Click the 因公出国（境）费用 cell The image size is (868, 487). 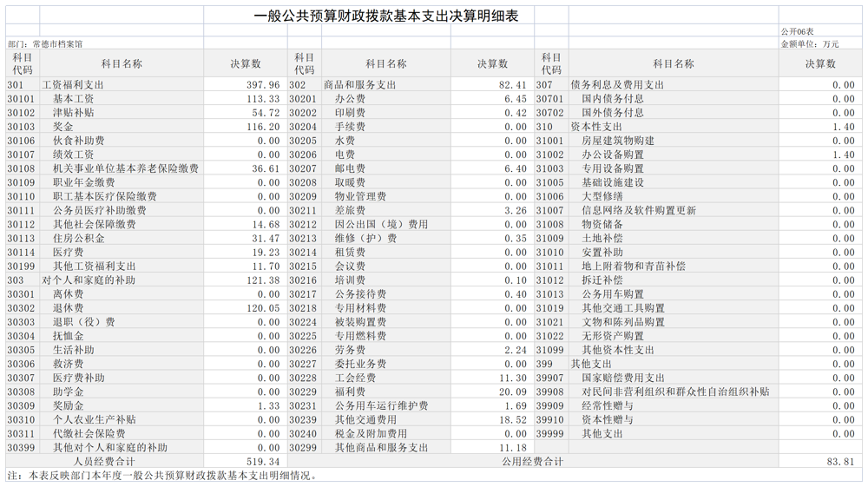click(x=381, y=224)
